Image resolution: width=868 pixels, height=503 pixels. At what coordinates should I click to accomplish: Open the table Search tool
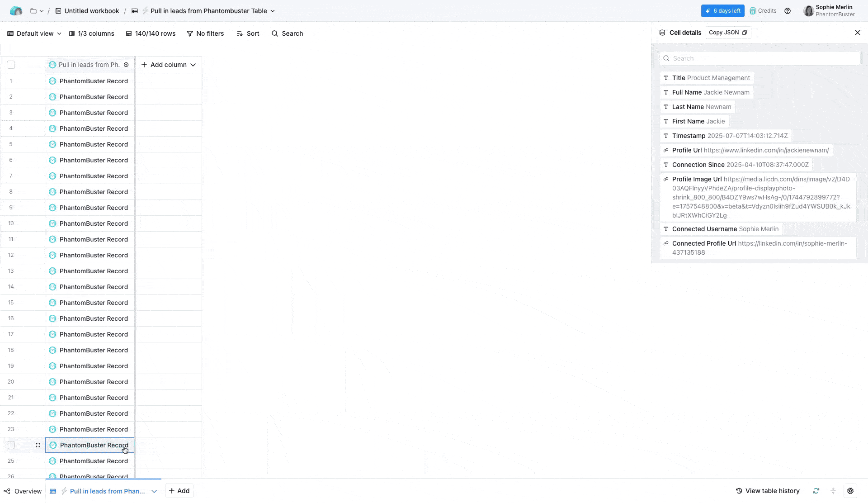tap(287, 33)
